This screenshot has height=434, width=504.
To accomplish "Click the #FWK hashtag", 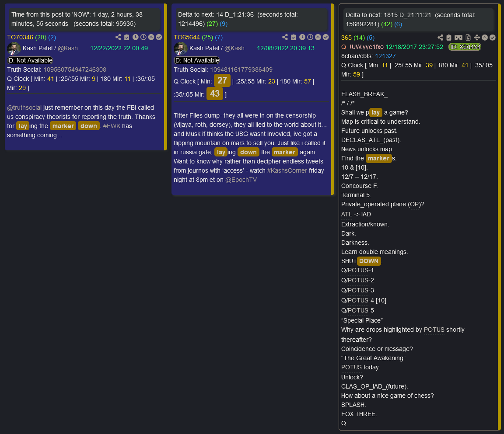I will 112,126.
